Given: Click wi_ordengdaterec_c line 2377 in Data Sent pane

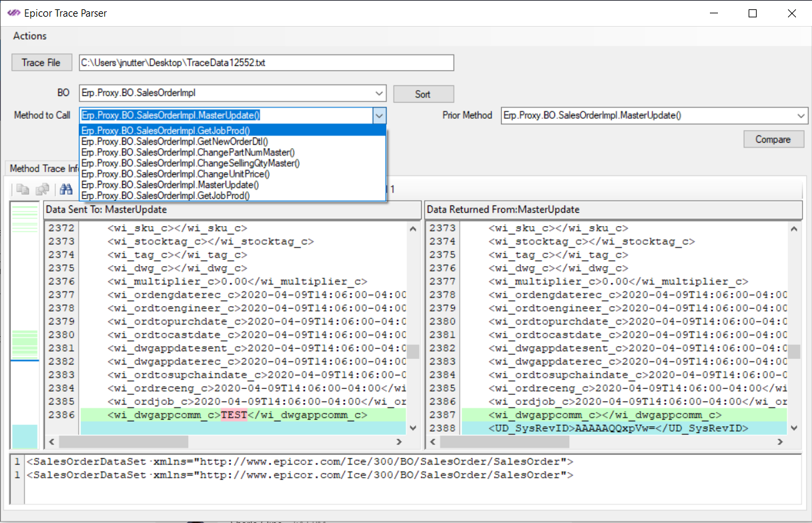Looking at the screenshot, I should point(257,295).
